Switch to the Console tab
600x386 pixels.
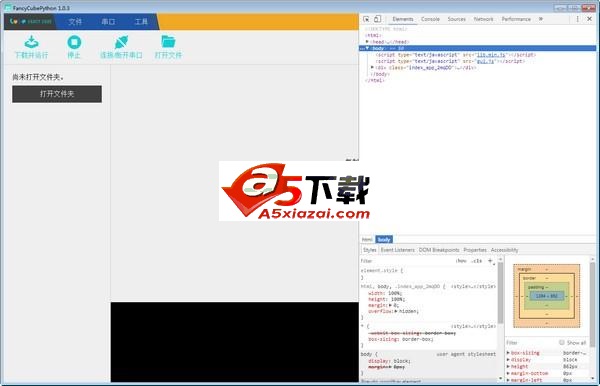pyautogui.click(x=430, y=19)
